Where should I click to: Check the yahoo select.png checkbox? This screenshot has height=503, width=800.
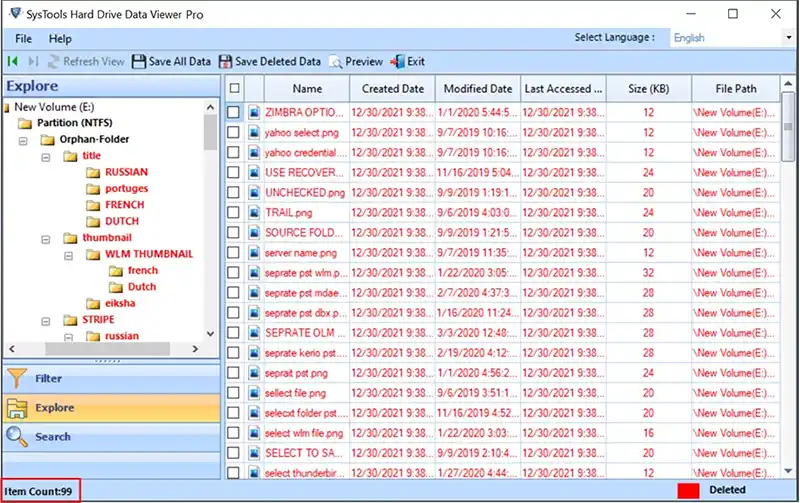233,133
